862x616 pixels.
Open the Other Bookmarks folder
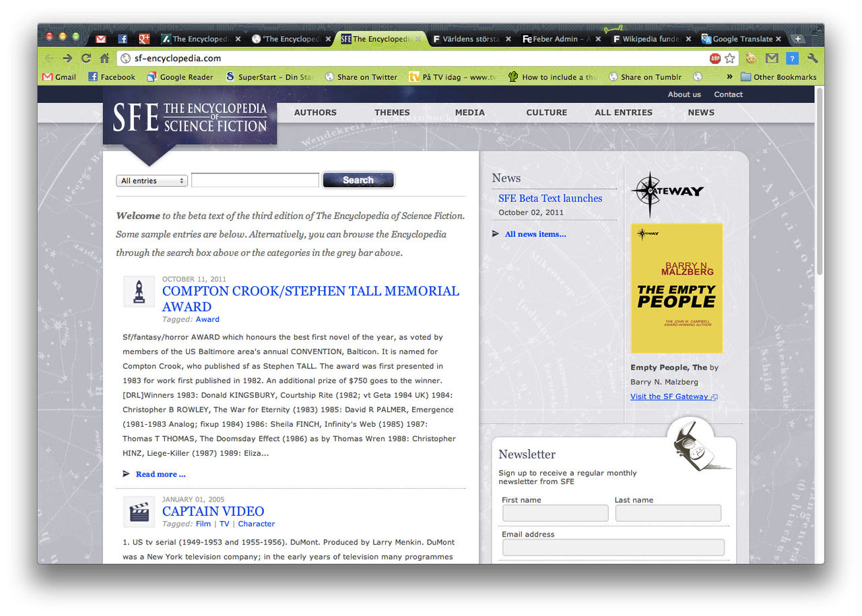pyautogui.click(x=778, y=77)
